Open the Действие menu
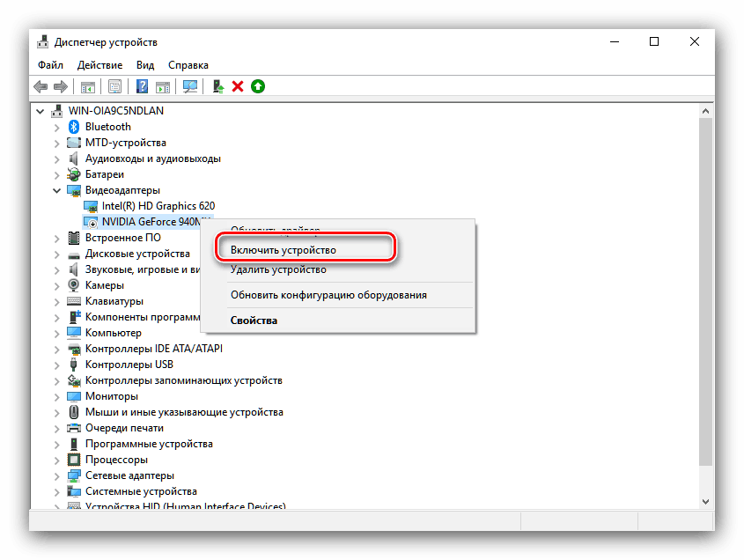The height and width of the screenshot is (560, 744). click(x=99, y=65)
